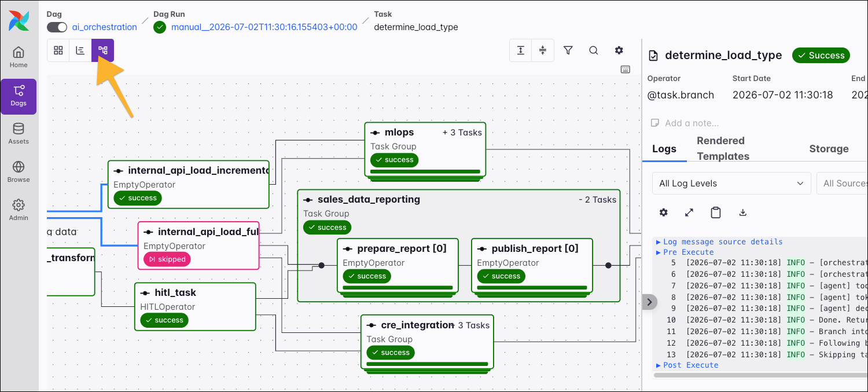
Task: Expand the Post Execute log group
Action: click(687, 365)
